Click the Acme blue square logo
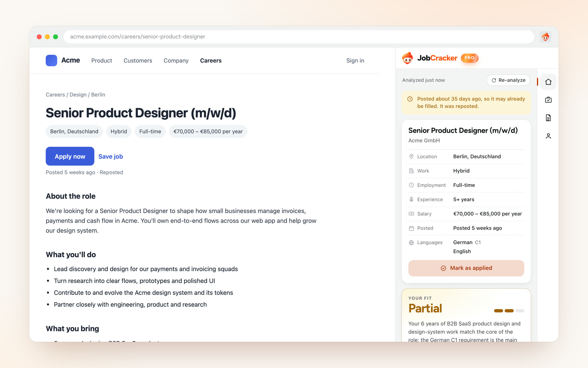This screenshot has width=588, height=368. [x=51, y=61]
